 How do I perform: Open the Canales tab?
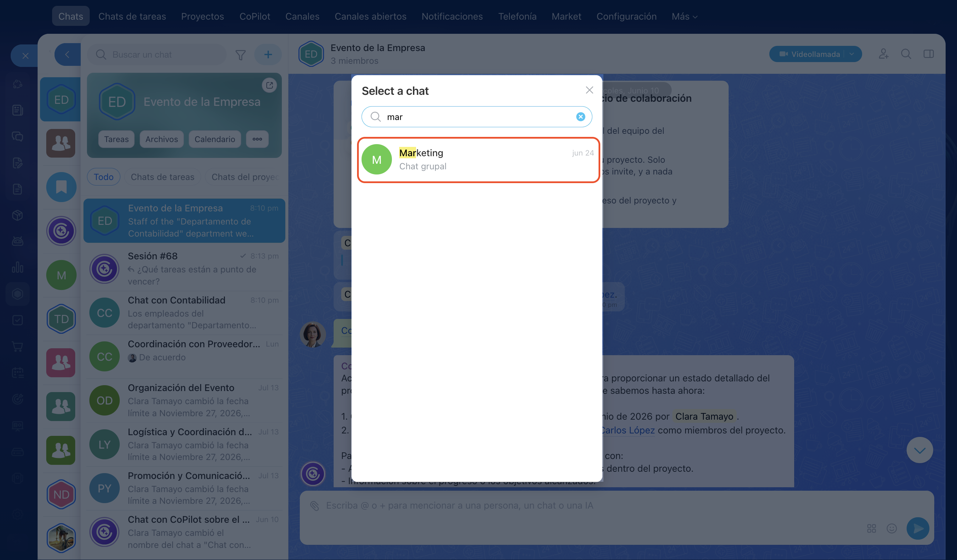302,16
